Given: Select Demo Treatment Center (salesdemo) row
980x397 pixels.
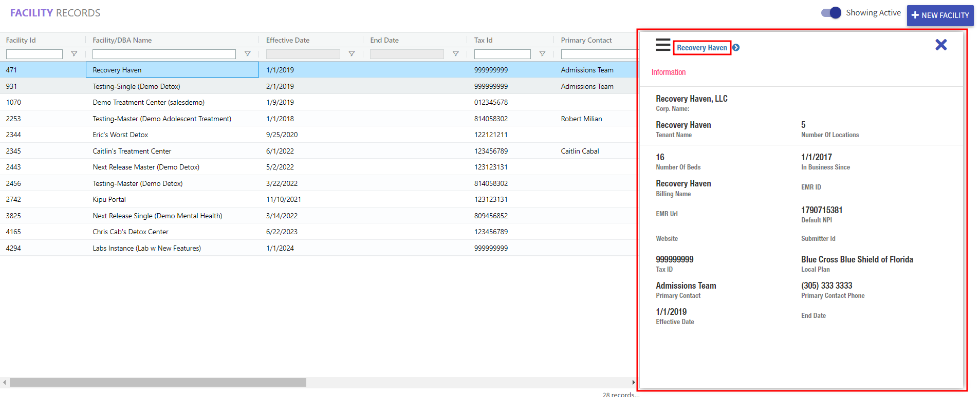Looking at the screenshot, I should 319,102.
